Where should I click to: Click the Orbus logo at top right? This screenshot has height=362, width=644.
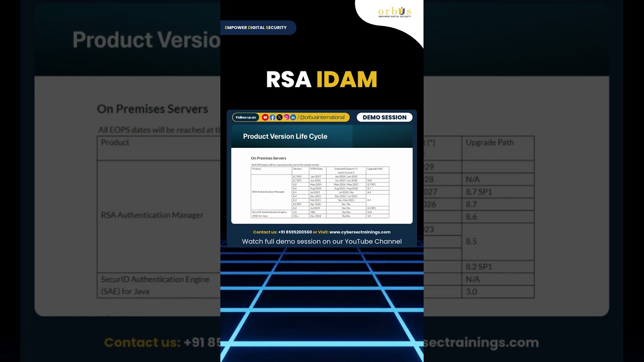tap(394, 13)
